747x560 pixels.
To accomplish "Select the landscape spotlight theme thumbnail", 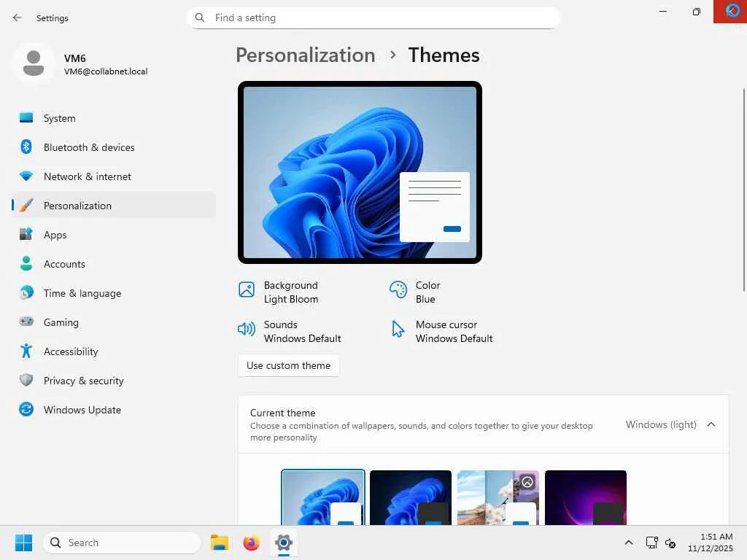I will tap(498, 497).
